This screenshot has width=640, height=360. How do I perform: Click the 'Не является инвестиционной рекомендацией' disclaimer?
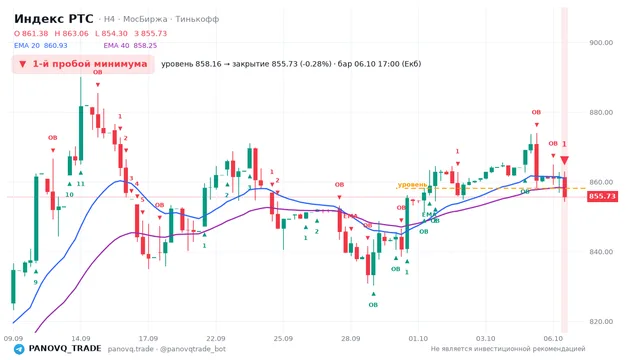pos(508,349)
